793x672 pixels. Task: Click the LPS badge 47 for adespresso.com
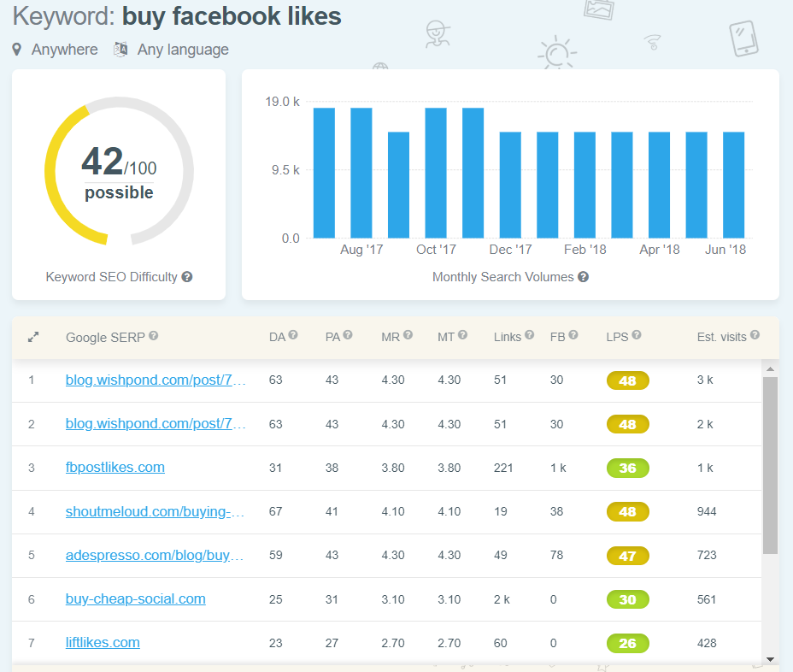tap(627, 556)
